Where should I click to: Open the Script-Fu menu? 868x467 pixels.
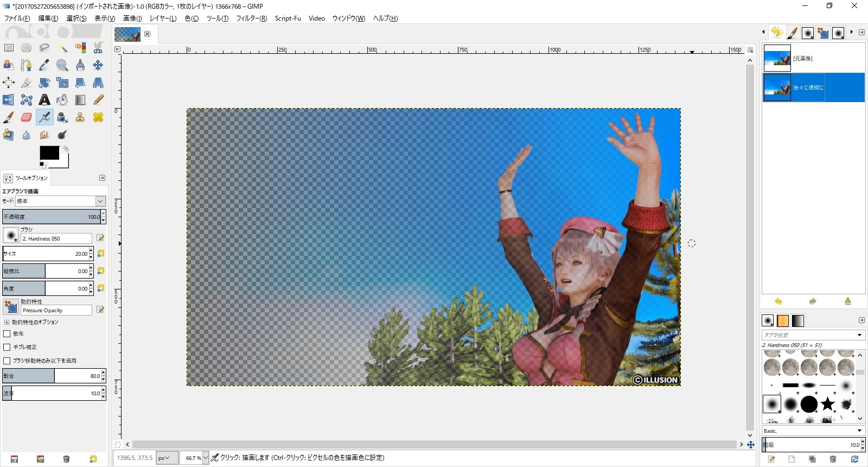288,18
